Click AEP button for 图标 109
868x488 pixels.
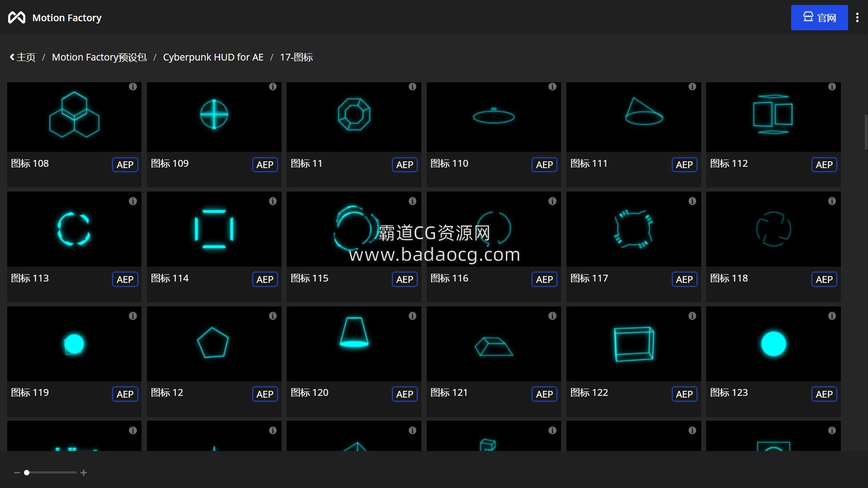(x=265, y=164)
